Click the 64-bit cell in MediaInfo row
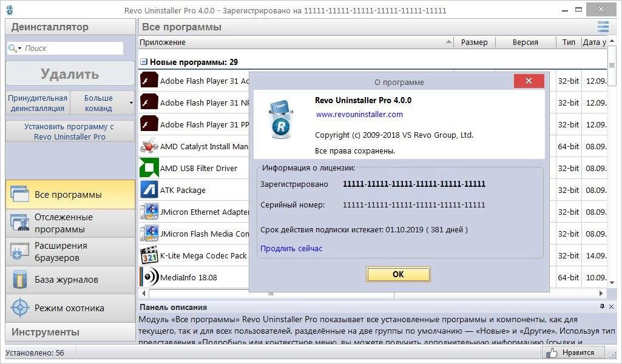Image resolution: width=622 pixels, height=364 pixels. [x=569, y=278]
